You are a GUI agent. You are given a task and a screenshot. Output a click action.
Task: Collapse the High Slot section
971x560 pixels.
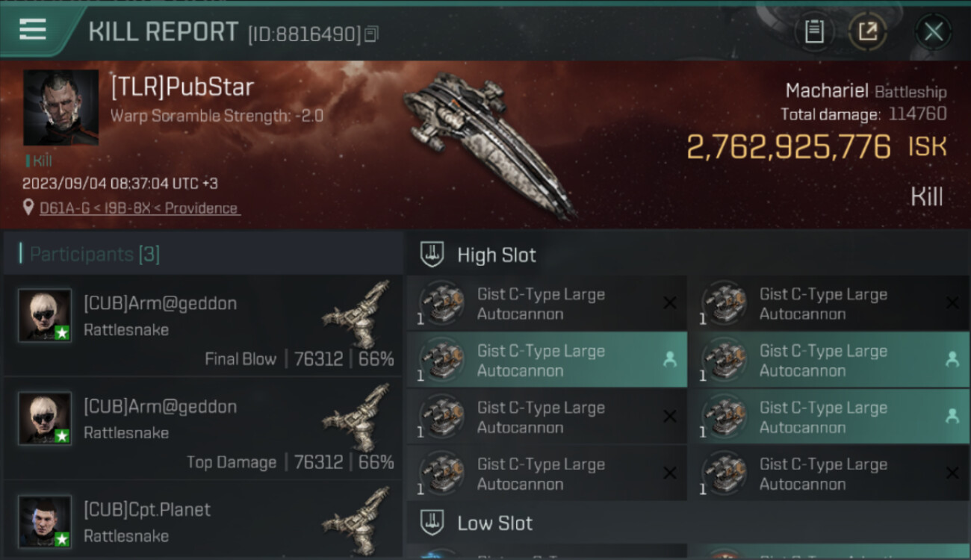click(497, 255)
